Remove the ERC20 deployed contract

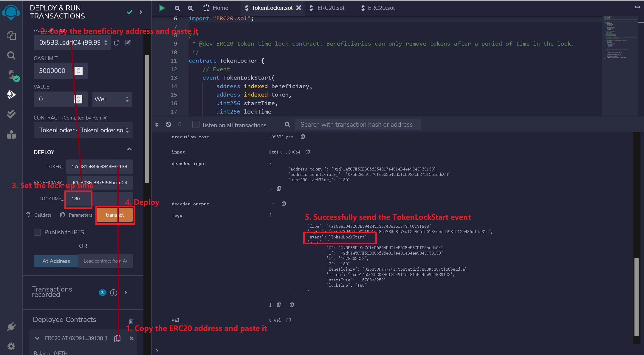tap(131, 338)
